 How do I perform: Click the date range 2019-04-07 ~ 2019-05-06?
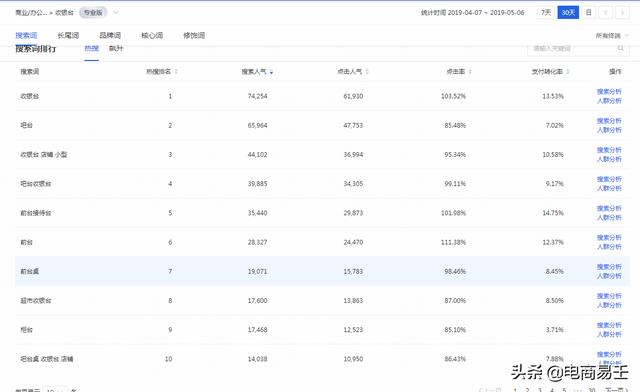(486, 13)
